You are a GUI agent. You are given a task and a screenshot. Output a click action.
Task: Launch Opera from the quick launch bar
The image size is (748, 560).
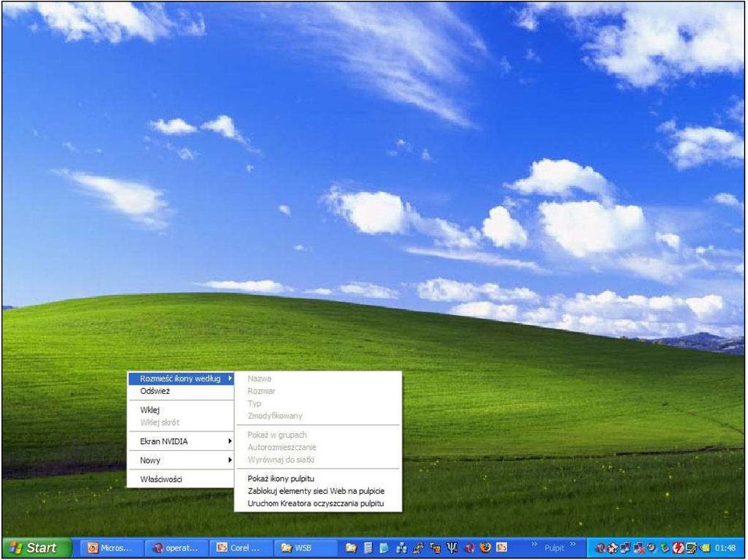tap(469, 548)
